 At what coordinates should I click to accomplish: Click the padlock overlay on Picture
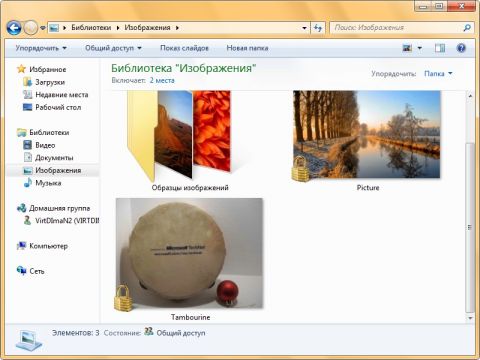pyautogui.click(x=301, y=169)
